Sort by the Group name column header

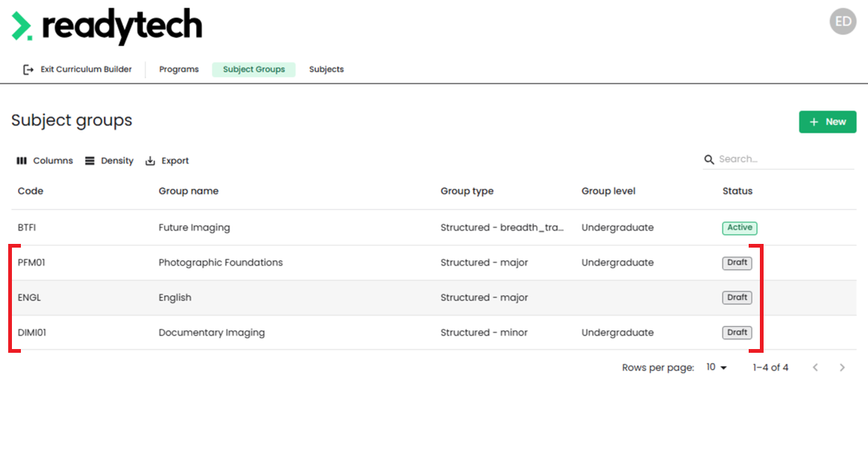coord(188,191)
